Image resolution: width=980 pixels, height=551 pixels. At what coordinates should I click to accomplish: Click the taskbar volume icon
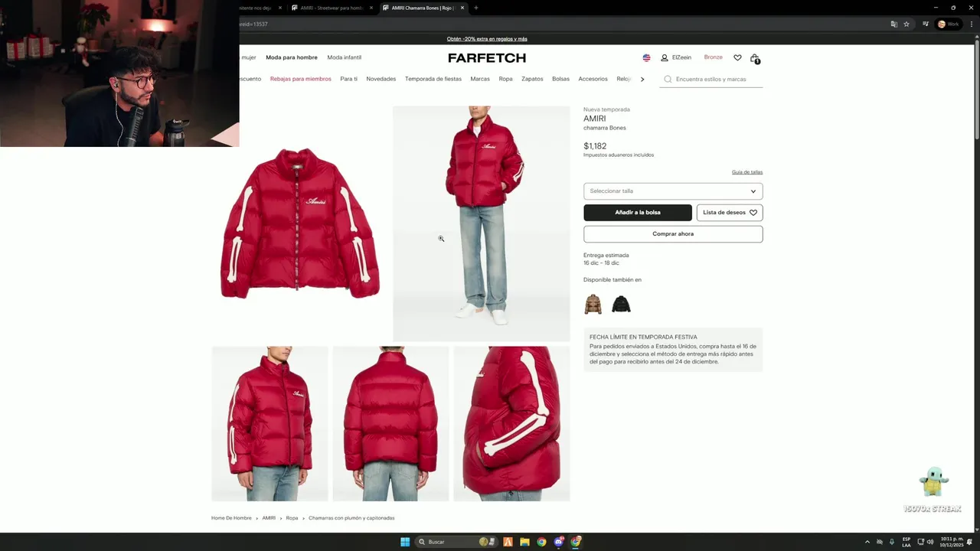[x=930, y=542]
